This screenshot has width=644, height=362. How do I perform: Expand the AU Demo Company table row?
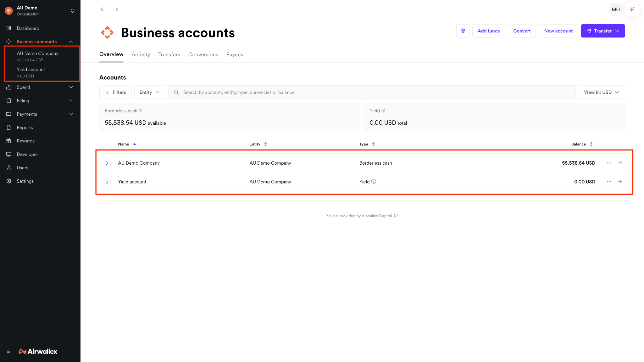[x=107, y=163]
